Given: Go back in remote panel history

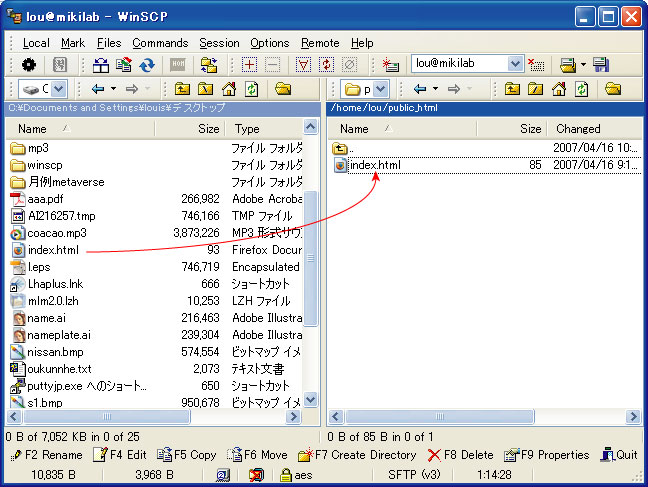Looking at the screenshot, I should (x=420, y=89).
